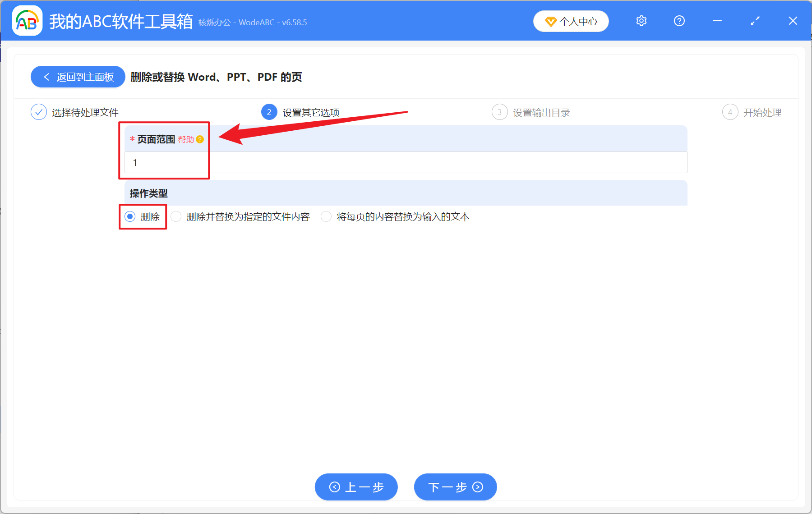Click the back chevron on 返回到主面板
Viewport: 812px width, 514px height.
tap(46, 77)
